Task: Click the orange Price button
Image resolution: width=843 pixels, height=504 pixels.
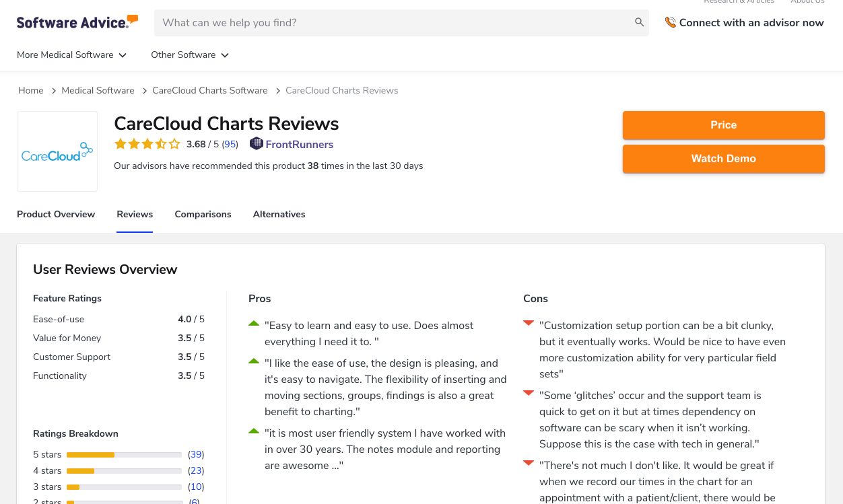Action: [x=723, y=125]
